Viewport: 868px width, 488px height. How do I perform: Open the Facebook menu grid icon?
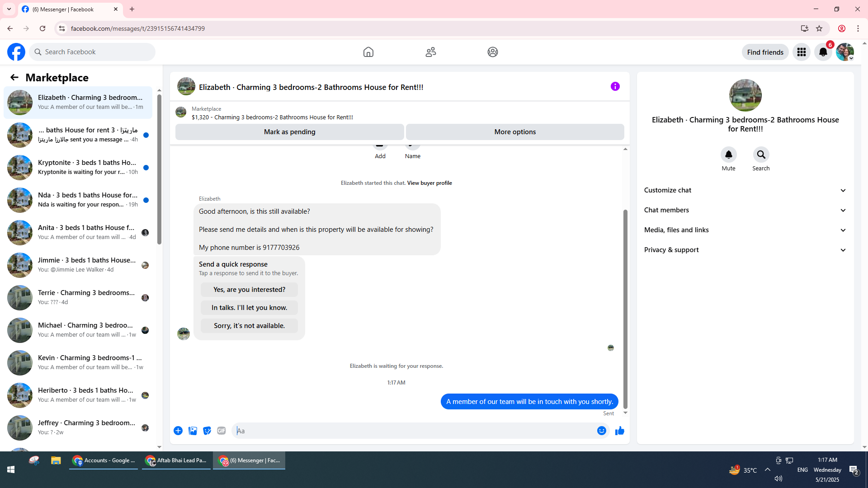[801, 52]
